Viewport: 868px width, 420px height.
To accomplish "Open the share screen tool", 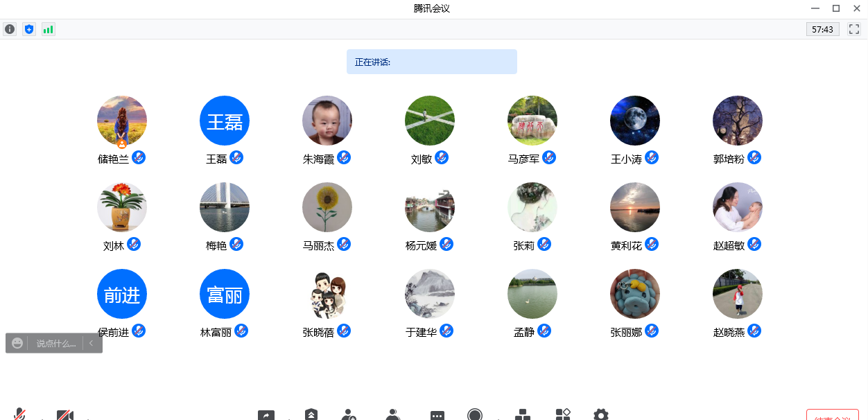I will [266, 415].
